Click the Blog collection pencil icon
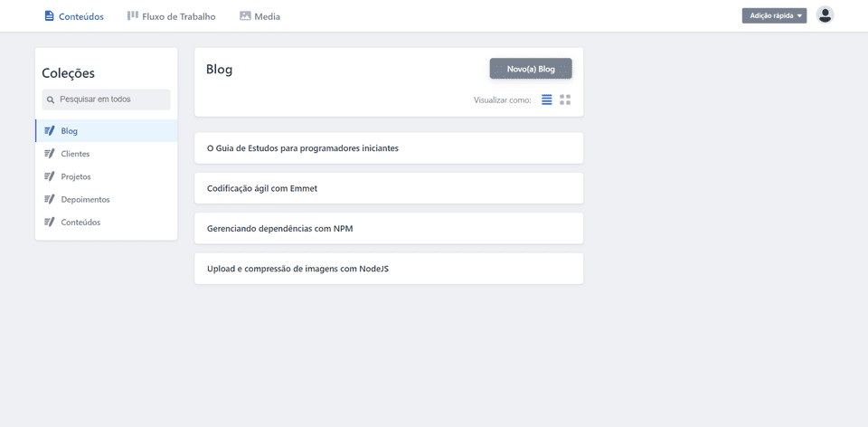Screen dimensions: 868x427 coord(49,131)
